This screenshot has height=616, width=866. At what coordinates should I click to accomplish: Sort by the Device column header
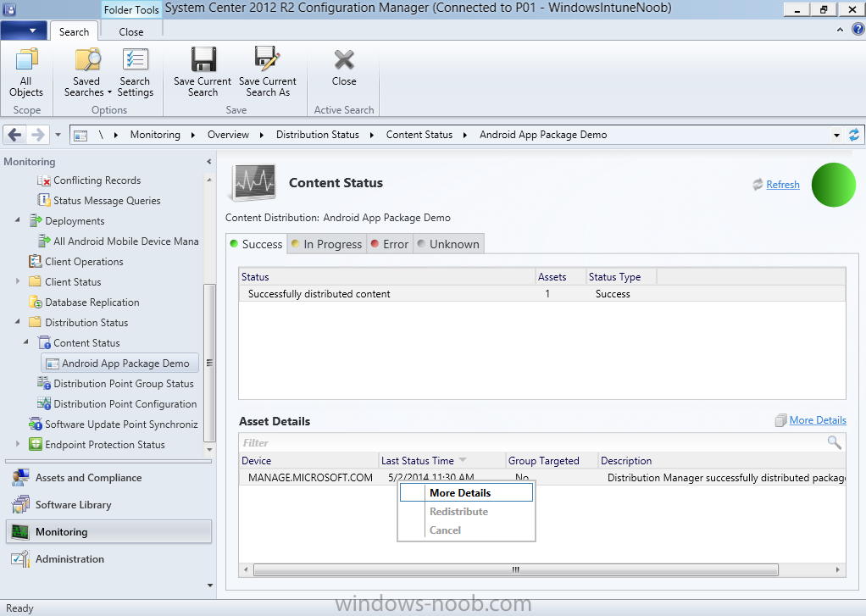[x=309, y=461]
